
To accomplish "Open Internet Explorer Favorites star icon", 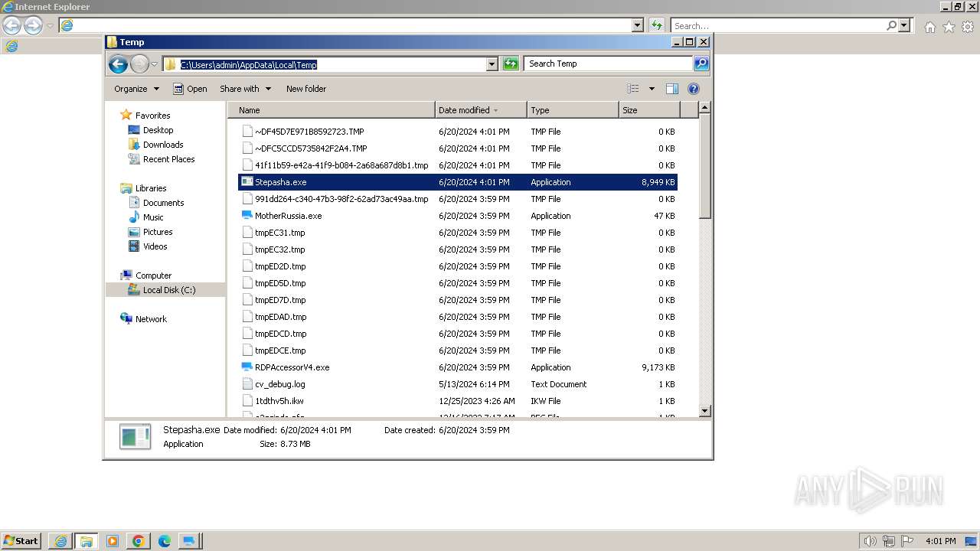I will tap(949, 27).
